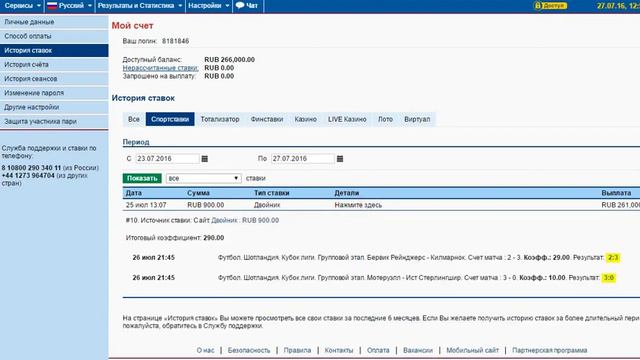Click the login number 8181846

(176, 41)
